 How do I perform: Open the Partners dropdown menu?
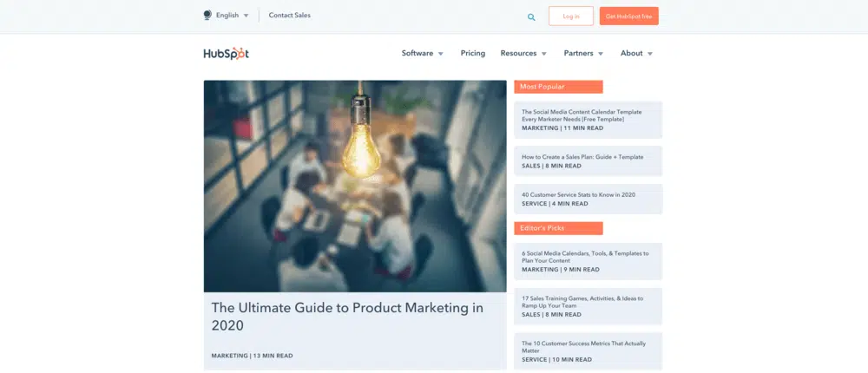(583, 54)
